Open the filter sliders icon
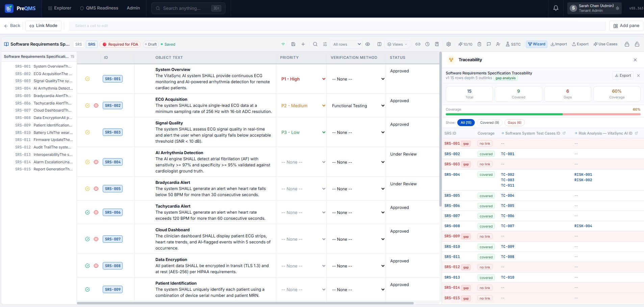This screenshot has width=644, height=307. point(325,44)
